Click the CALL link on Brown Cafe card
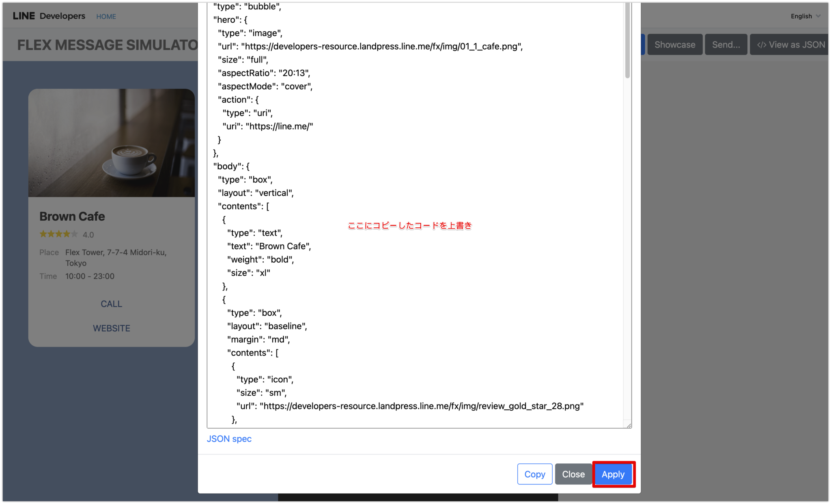831x504 pixels. [112, 304]
